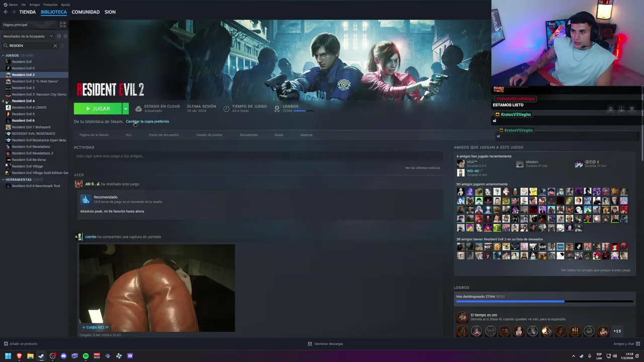The width and height of the screenshot is (644, 362).
Task: Open Discord from the taskbar
Action: pos(63,356)
